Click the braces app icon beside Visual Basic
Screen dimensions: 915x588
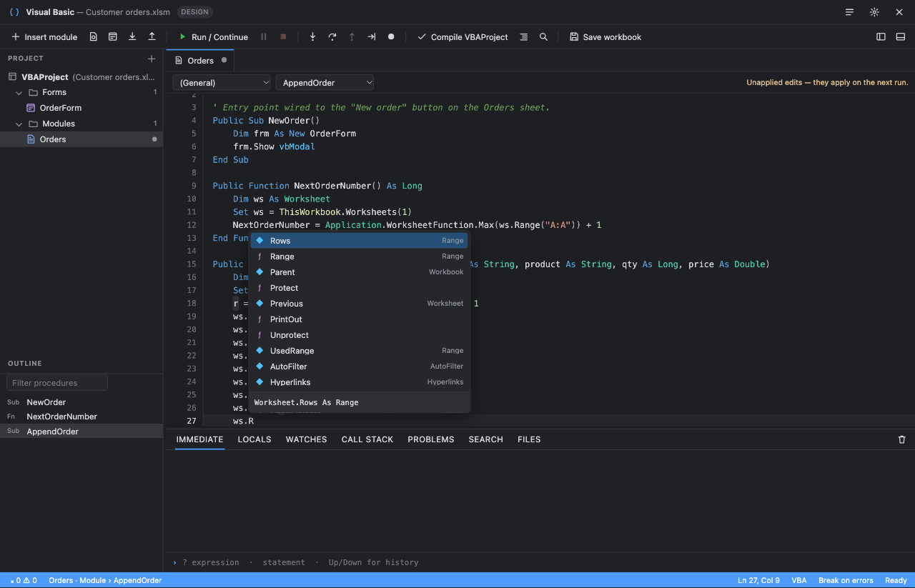(14, 12)
